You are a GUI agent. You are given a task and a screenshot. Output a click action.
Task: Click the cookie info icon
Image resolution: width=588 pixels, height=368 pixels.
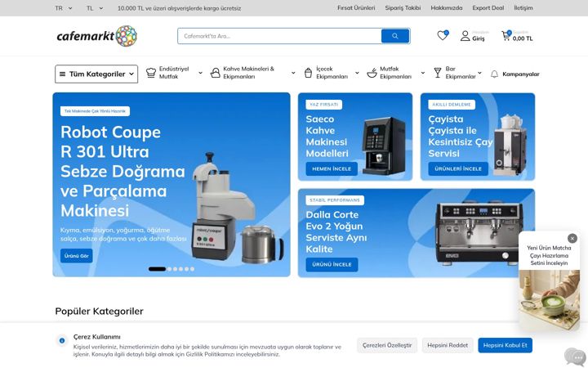[62, 340]
